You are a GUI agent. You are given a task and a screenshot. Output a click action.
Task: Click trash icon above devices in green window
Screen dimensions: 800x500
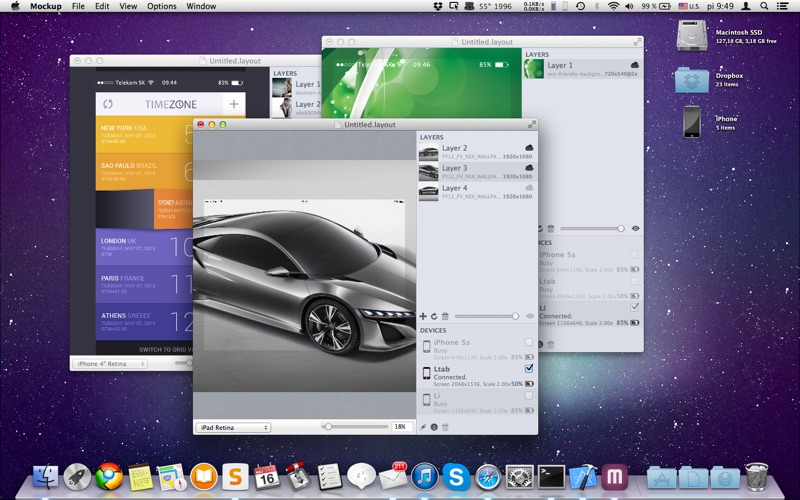pos(551,229)
